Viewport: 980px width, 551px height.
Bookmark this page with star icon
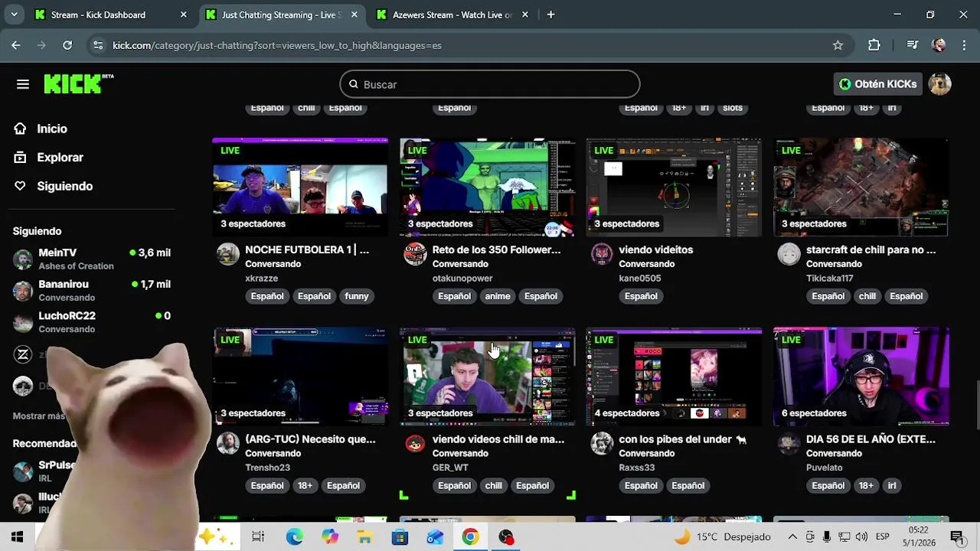point(838,45)
